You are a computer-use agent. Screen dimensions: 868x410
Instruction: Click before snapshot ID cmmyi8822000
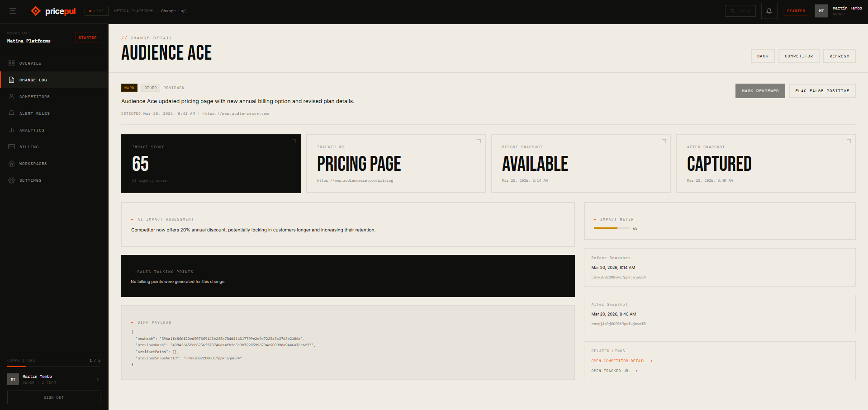pos(618,277)
